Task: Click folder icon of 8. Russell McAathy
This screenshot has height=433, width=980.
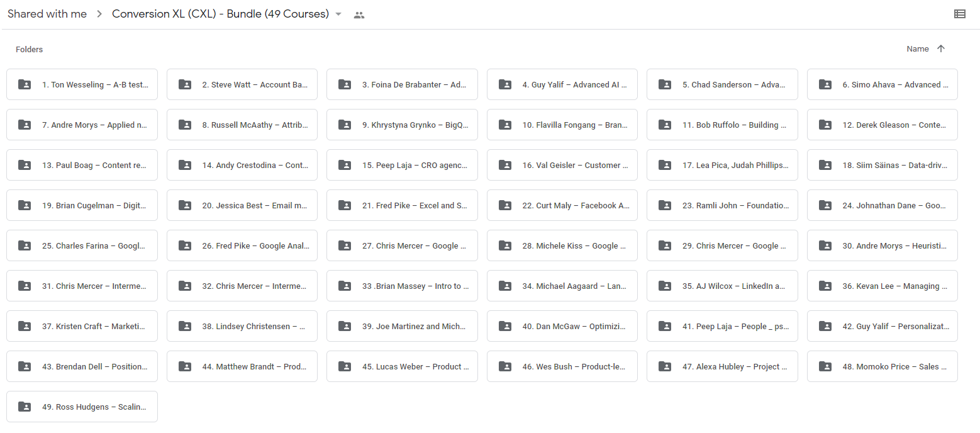Action: click(185, 125)
